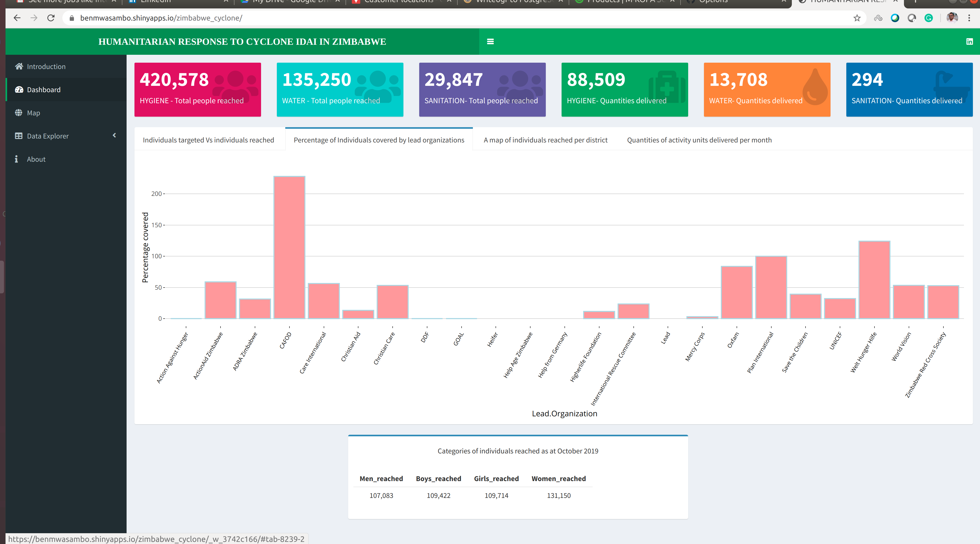Open the About page via the info icon
This screenshot has height=544, width=980.
click(16, 159)
